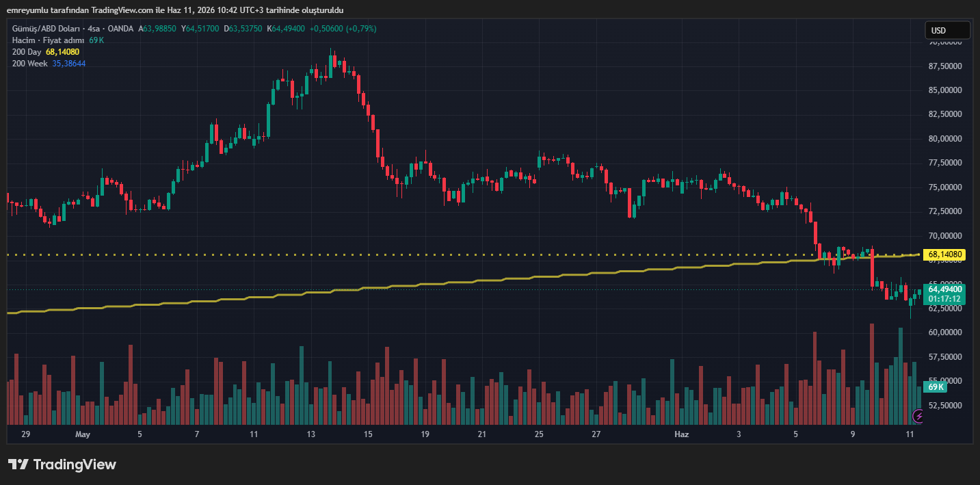Click the OANDA source label

[122, 29]
